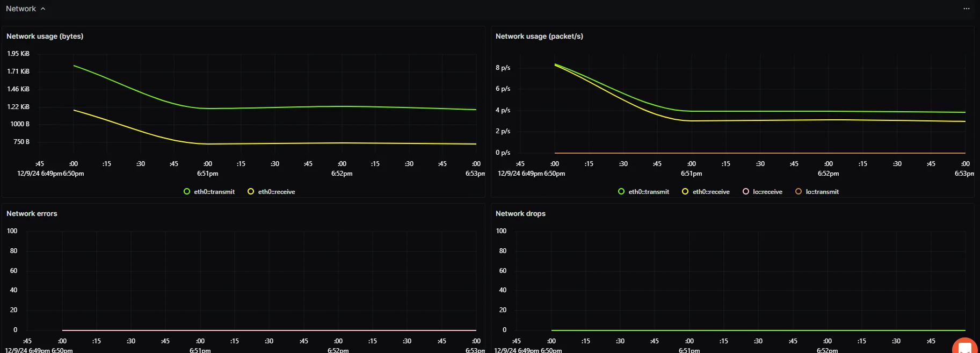This screenshot has height=353, width=980.
Task: Click the 0 p/s axis label in packet chart
Action: [503, 153]
